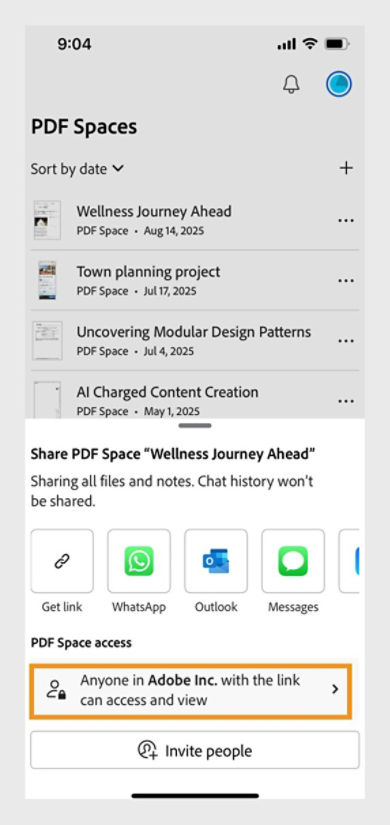
Task: Open Wellness Journey Ahead thumbnail
Action: tap(47, 220)
